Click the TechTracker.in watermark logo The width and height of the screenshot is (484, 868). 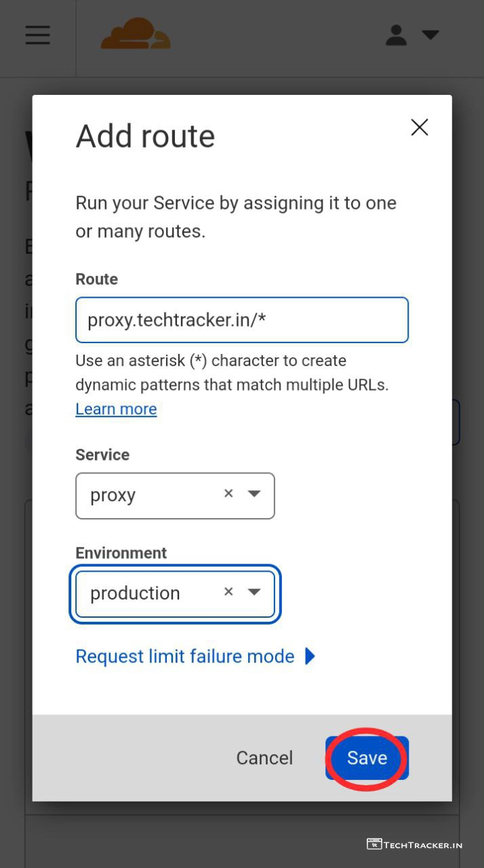[414, 844]
